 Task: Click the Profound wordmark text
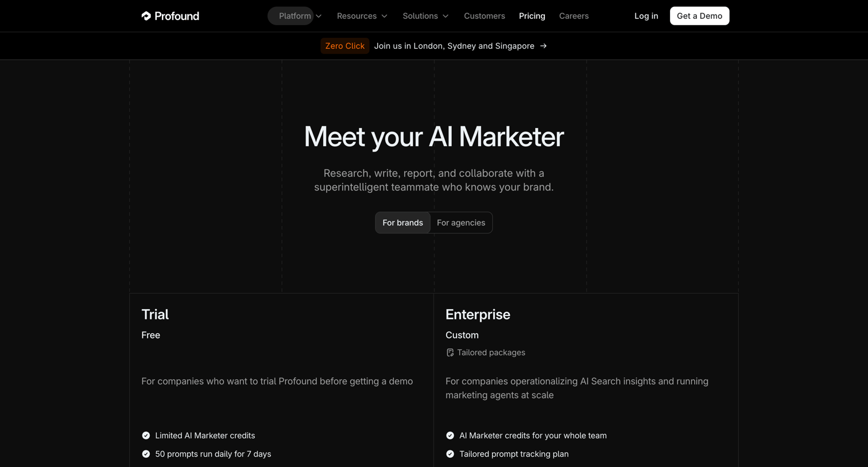[x=177, y=16]
